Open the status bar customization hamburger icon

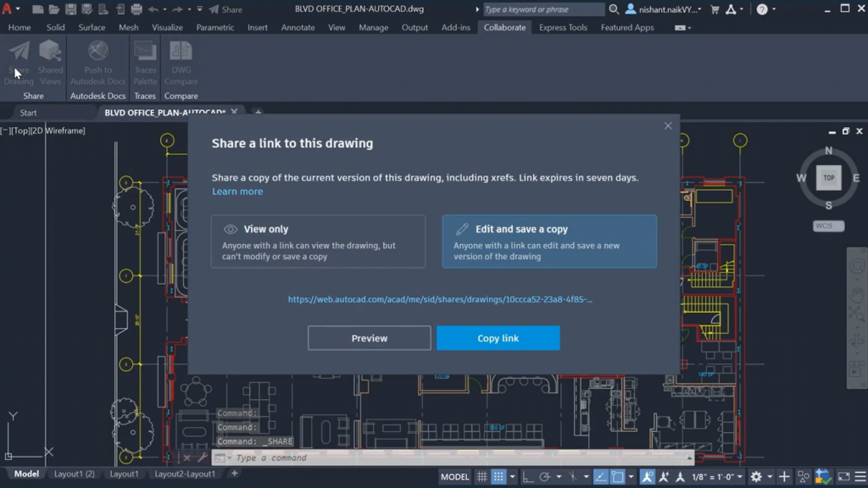(x=860, y=477)
